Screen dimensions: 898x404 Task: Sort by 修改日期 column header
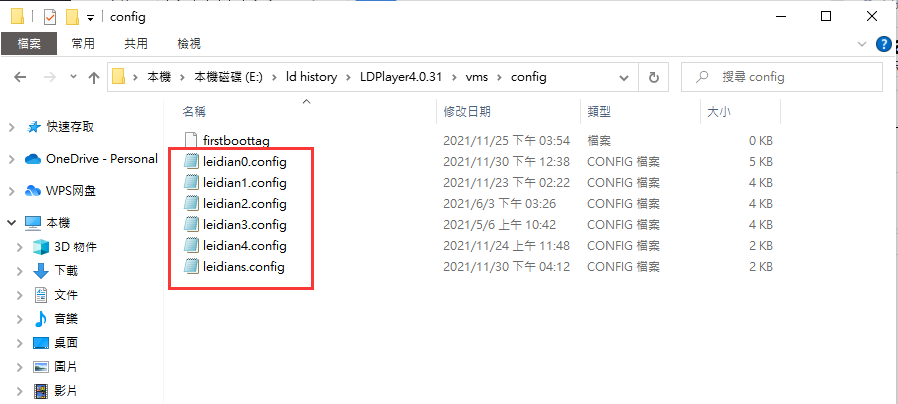click(467, 112)
